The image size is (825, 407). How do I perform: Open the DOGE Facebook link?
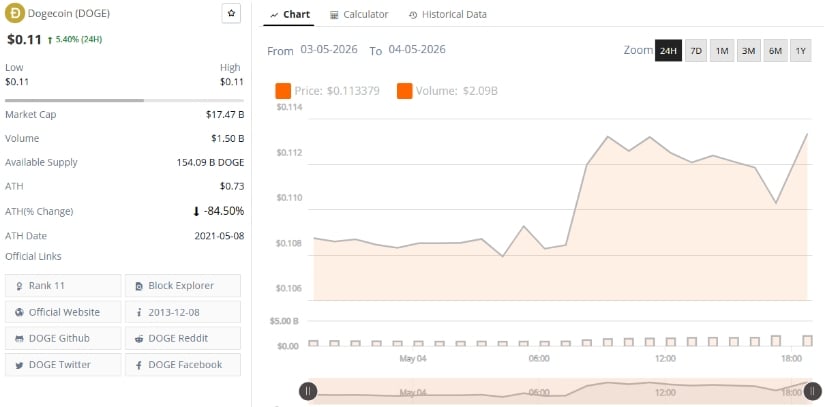click(183, 364)
